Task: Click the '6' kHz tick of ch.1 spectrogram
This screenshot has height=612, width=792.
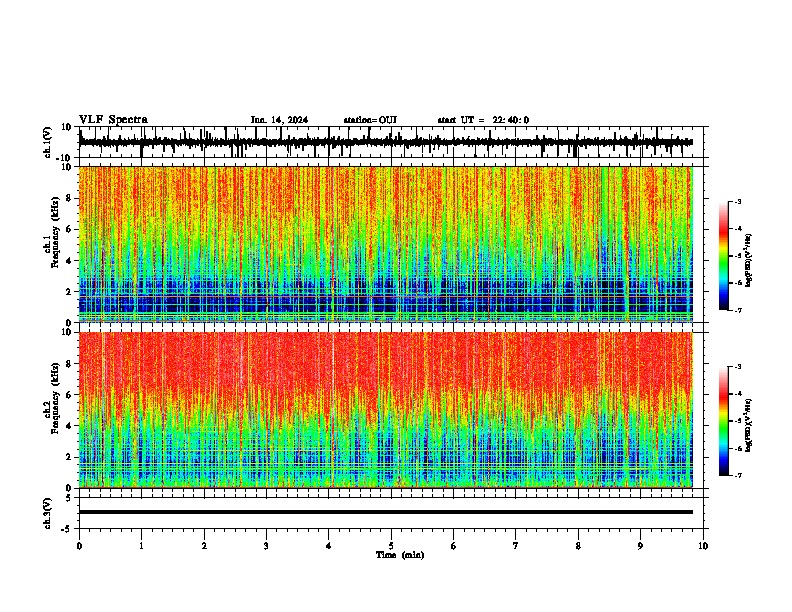Action: (69, 229)
